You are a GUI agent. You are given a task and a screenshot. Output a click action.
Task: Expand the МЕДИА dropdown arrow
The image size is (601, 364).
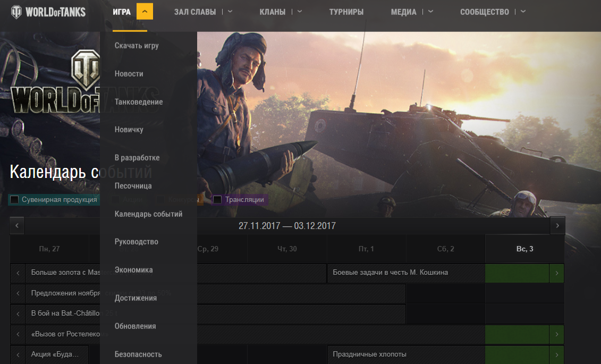430,12
